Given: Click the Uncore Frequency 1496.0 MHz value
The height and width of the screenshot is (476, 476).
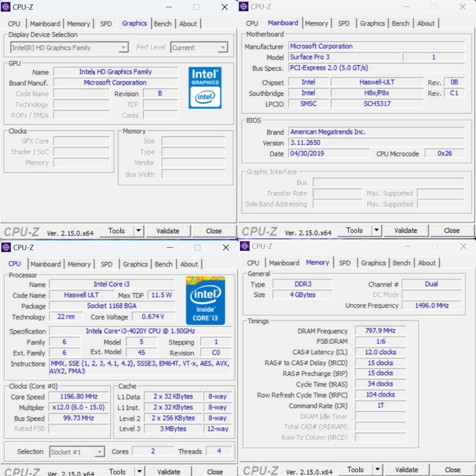Looking at the screenshot, I should click(432, 305).
